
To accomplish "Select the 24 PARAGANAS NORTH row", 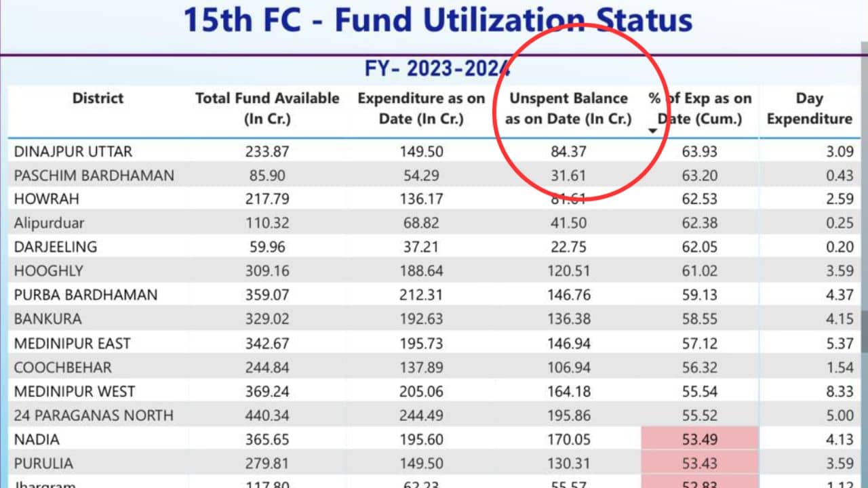I will 94,415.
